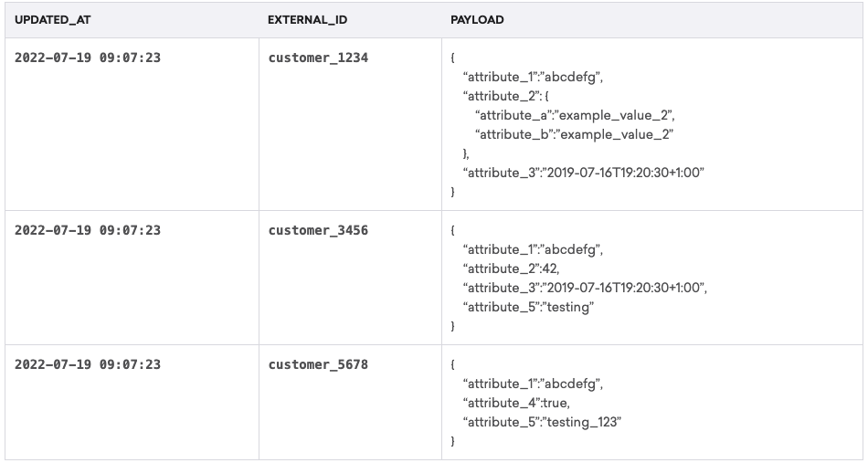Click the UPDATED_AT column header
This screenshot has height=463, width=868.
53,20
